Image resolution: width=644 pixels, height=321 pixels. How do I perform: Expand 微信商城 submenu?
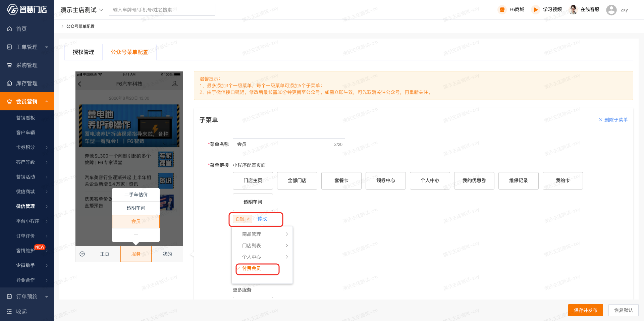pos(47,192)
